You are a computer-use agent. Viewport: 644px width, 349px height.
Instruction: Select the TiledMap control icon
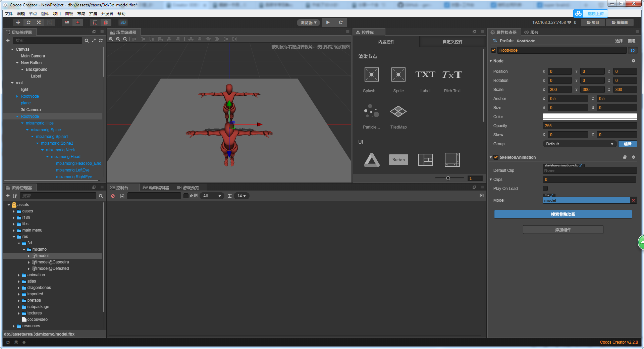pyautogui.click(x=398, y=112)
